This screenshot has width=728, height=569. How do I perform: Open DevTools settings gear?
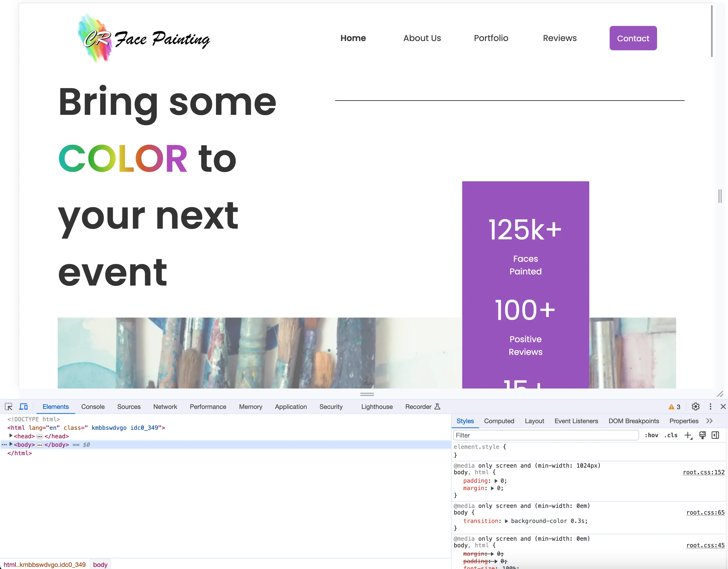[695, 406]
